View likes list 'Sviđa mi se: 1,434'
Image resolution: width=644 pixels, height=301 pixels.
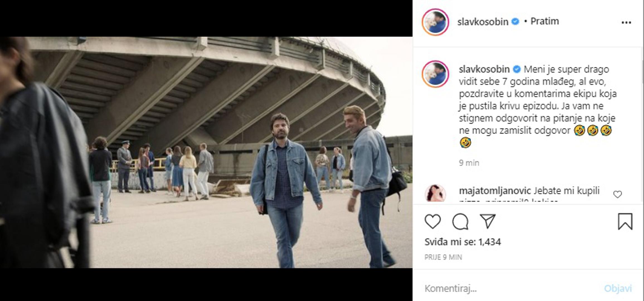(463, 242)
